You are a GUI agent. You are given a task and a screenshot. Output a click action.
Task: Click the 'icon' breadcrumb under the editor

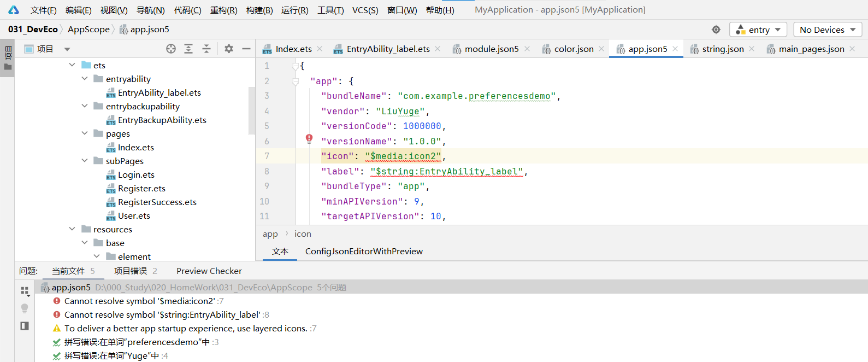[303, 234]
